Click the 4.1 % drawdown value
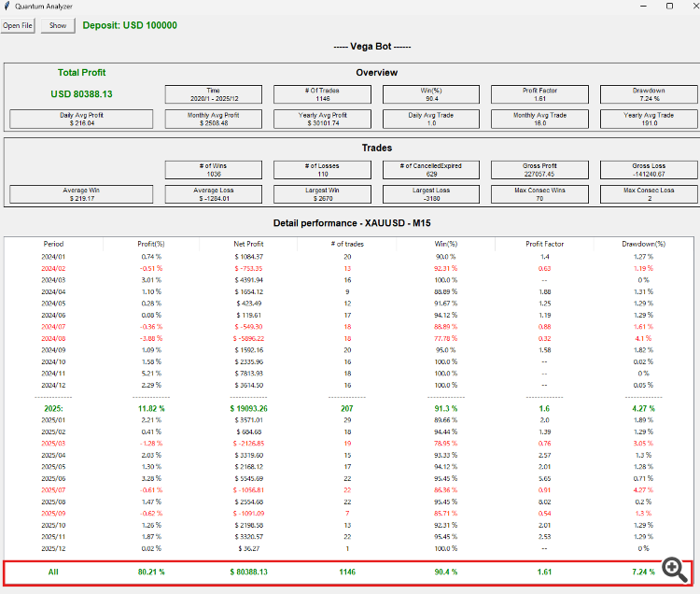The width and height of the screenshot is (700, 594). (x=643, y=338)
